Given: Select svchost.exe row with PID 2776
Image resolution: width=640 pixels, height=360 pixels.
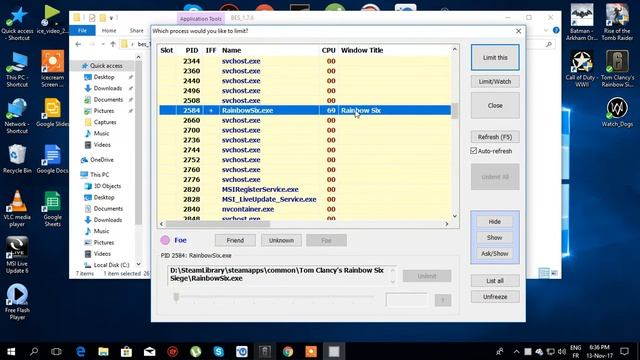Looking at the screenshot, I should (x=305, y=179).
